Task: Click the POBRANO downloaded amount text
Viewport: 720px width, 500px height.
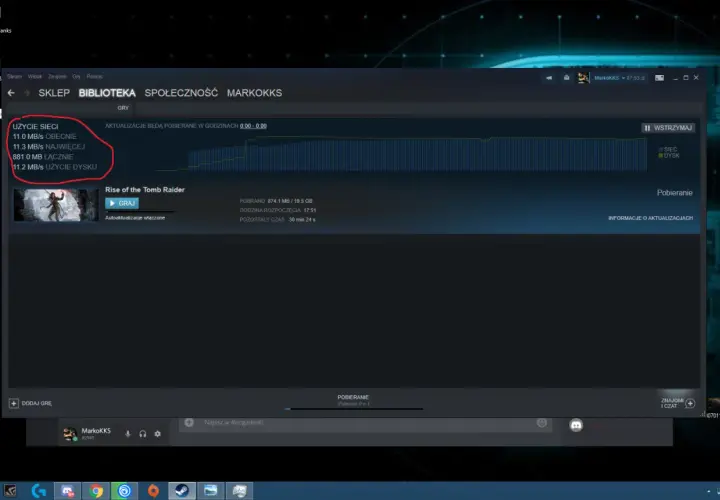Action: 276,201
